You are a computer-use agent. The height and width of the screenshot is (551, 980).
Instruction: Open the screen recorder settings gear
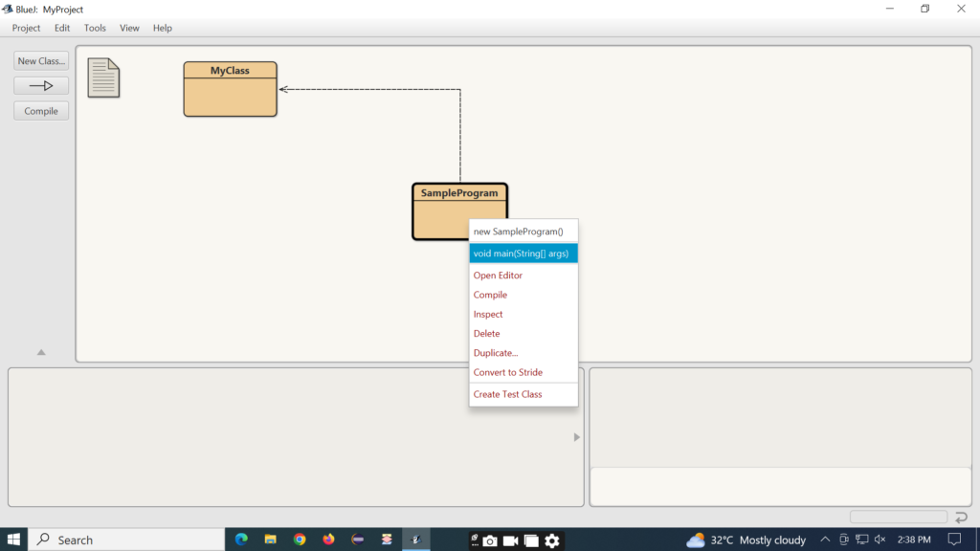coord(553,540)
